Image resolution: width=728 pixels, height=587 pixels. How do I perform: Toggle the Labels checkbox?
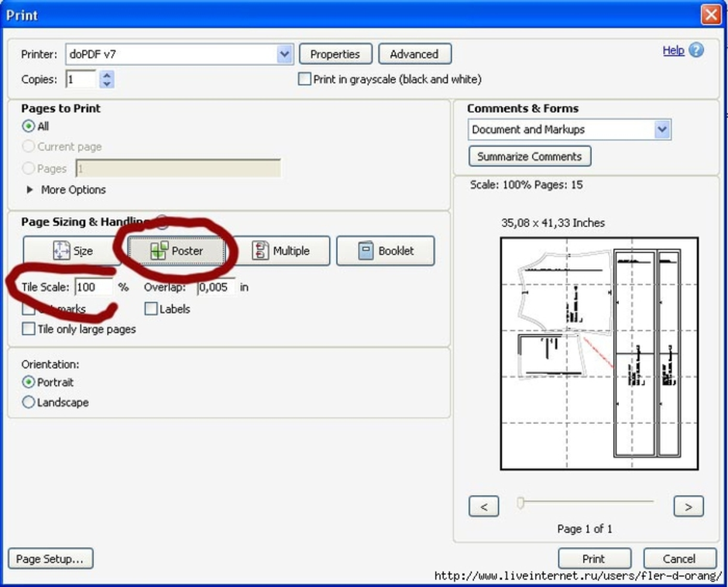tap(151, 309)
